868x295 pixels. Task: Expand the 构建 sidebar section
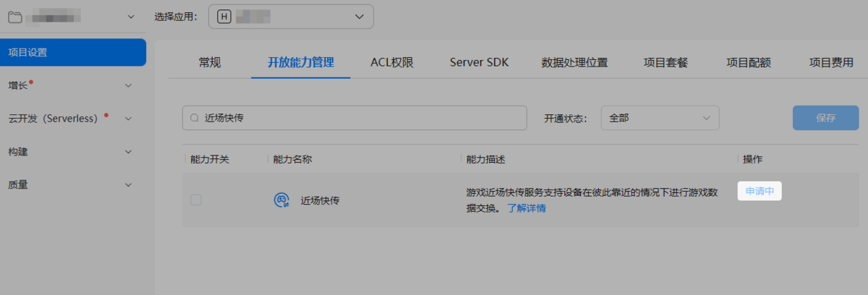tap(72, 152)
